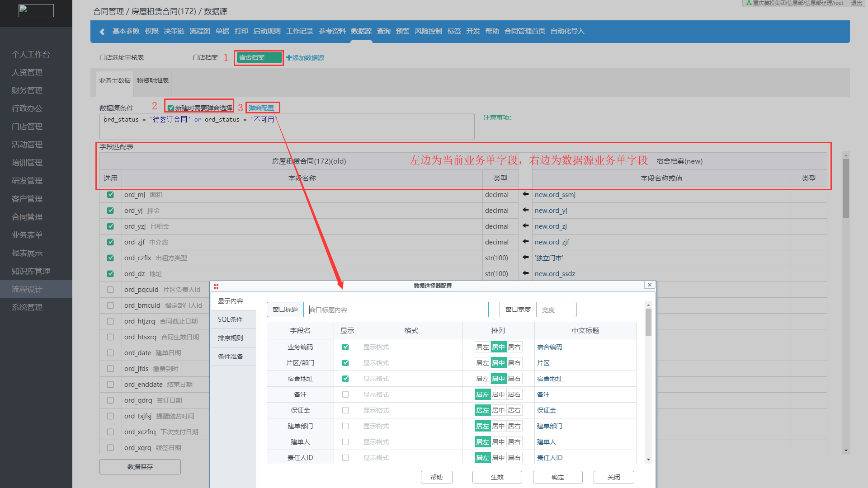Screen dimensions: 868x488
Task: Open the 弹窗配置 link
Action: (261, 108)
